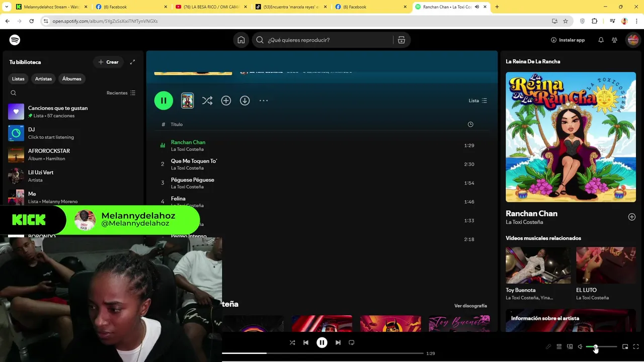
Task: Open the play queue
Action: 559,346
